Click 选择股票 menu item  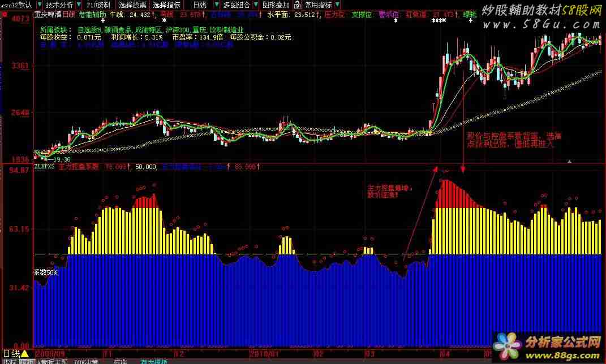132,5
